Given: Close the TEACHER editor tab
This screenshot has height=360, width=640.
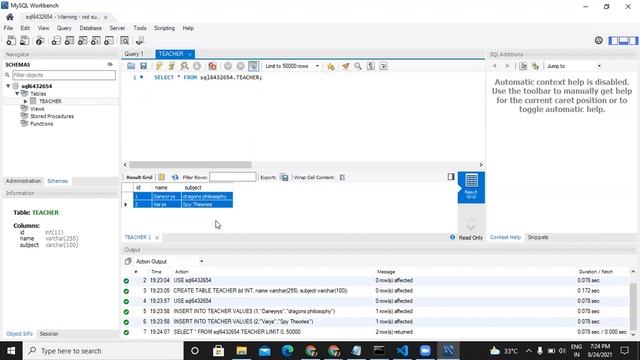Looking at the screenshot, I should point(190,54).
